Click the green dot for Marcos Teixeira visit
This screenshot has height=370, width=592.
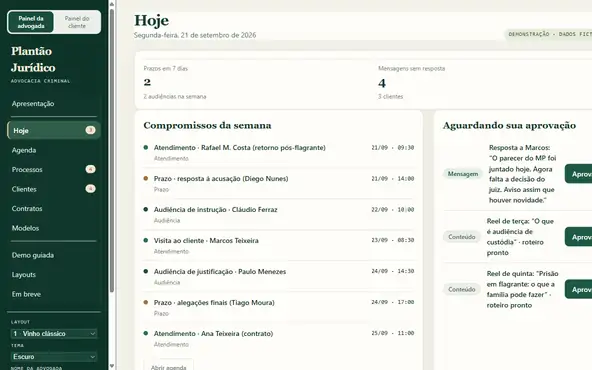[x=146, y=240]
